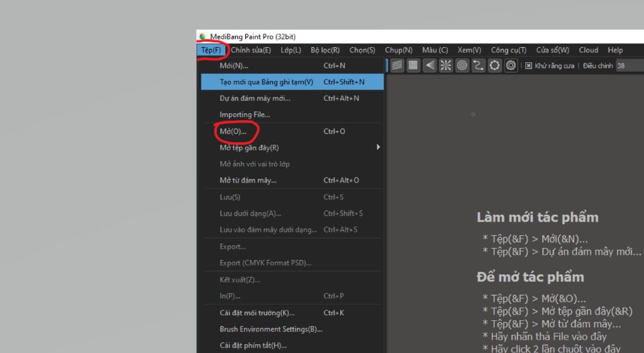This screenshot has height=353, width=644.
Task: Open Brush Environment Settings(B)...
Action: (292, 329)
